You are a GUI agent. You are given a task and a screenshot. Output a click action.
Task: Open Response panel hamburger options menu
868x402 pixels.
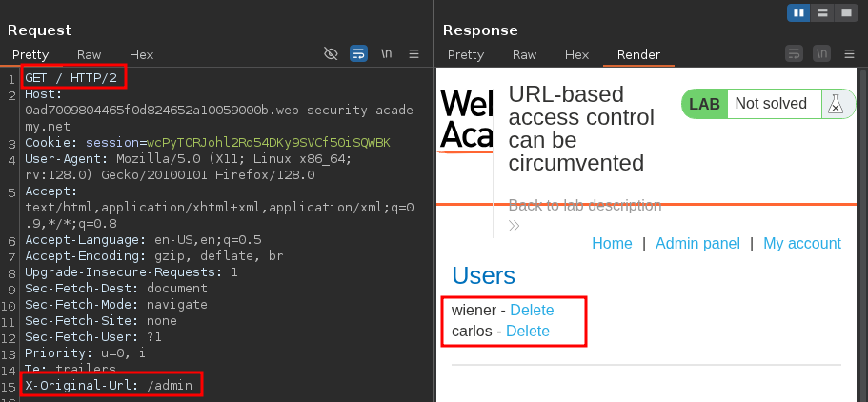pyautogui.click(x=849, y=54)
